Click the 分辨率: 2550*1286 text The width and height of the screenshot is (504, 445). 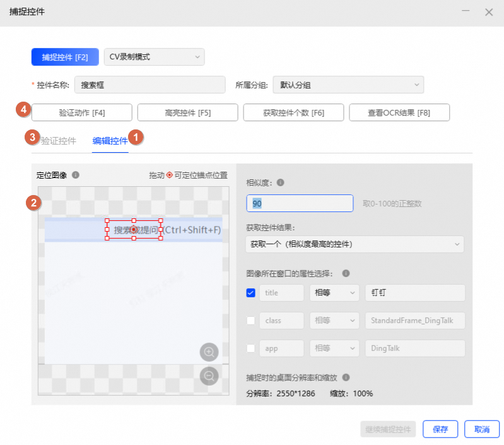tap(281, 393)
